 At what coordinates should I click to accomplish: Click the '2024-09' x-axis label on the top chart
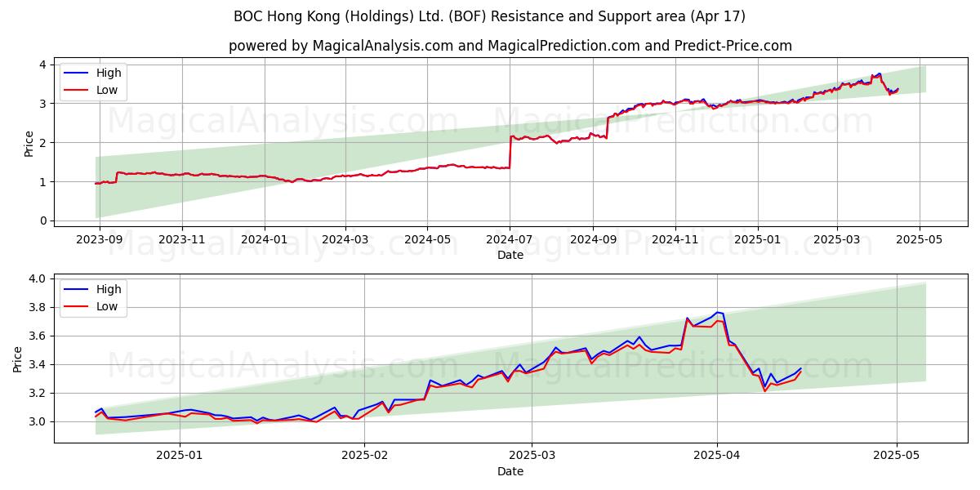pyautogui.click(x=593, y=241)
